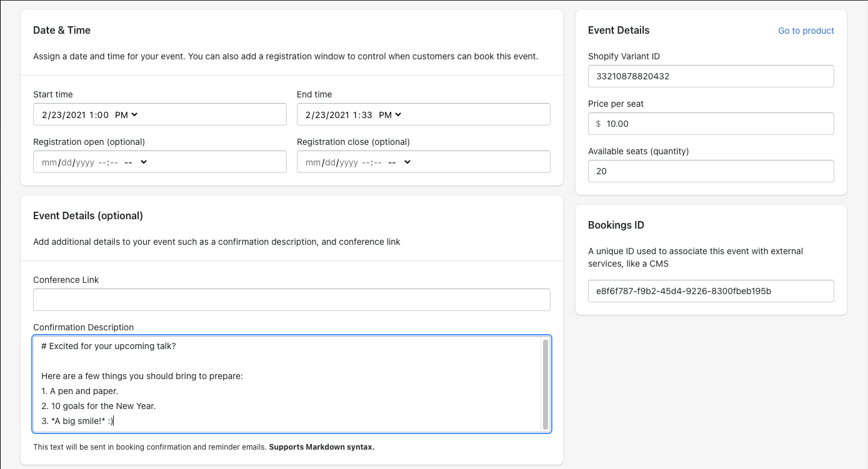Viewport: 868px width, 469px height.
Task: Open the End time AM/PM dropdown
Action: (x=391, y=115)
